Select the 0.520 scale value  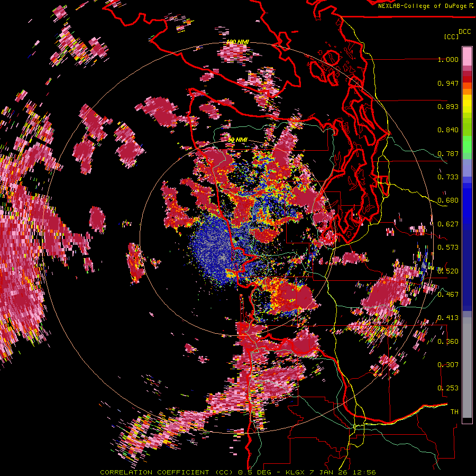click(448, 271)
